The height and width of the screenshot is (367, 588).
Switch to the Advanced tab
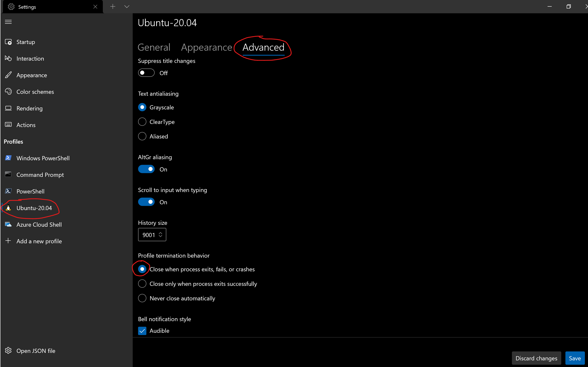click(x=264, y=47)
